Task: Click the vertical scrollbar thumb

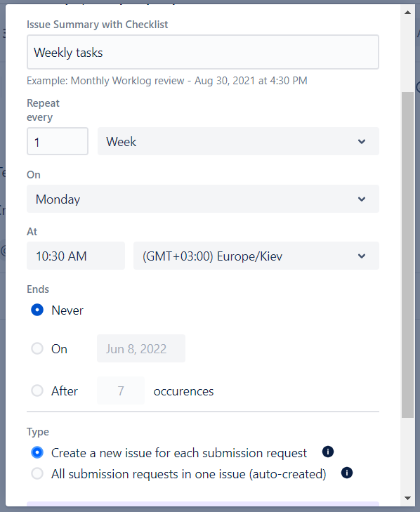Action: coord(407,255)
